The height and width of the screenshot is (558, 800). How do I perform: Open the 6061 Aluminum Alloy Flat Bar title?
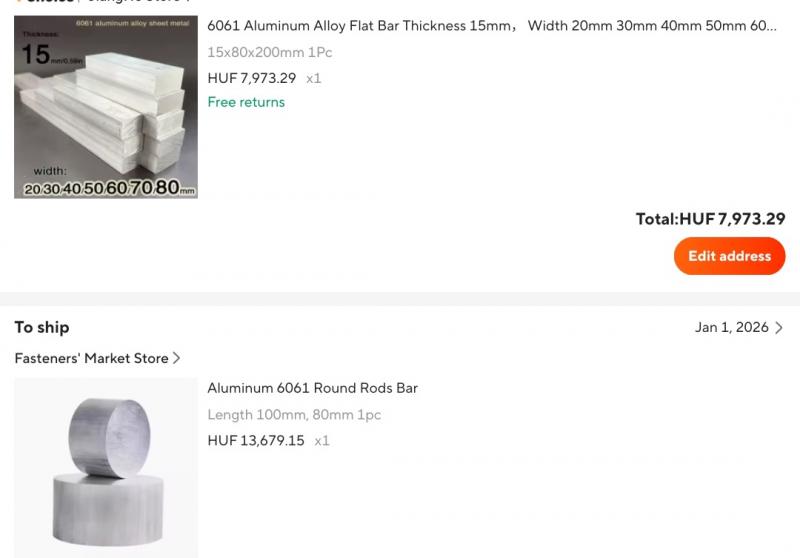pos(492,26)
